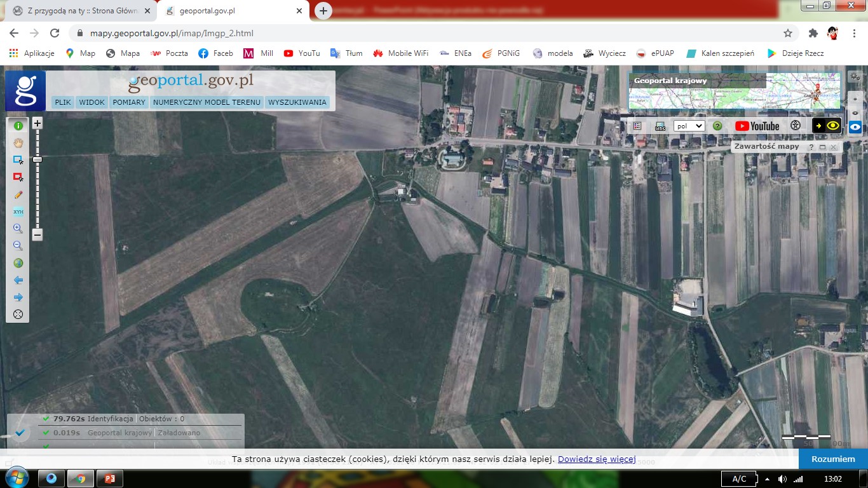Click help icon in Zawartość mapy panel
This screenshot has height=488, width=868.
(x=811, y=147)
